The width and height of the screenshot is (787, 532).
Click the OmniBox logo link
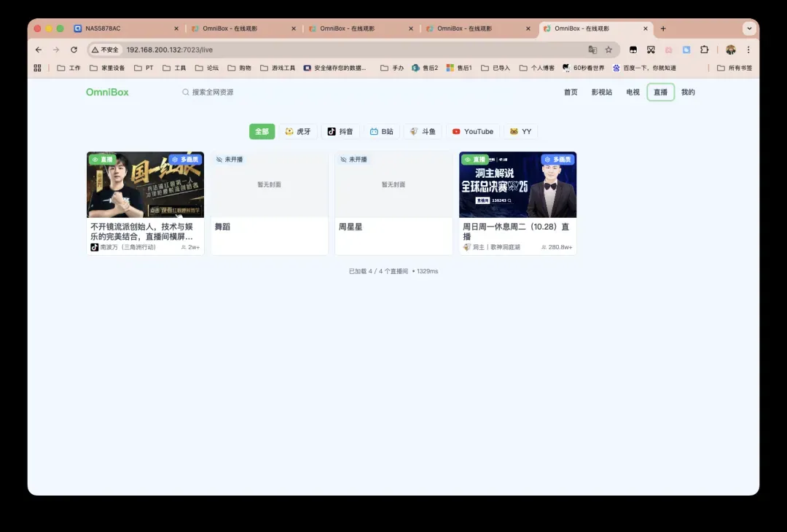[107, 93]
